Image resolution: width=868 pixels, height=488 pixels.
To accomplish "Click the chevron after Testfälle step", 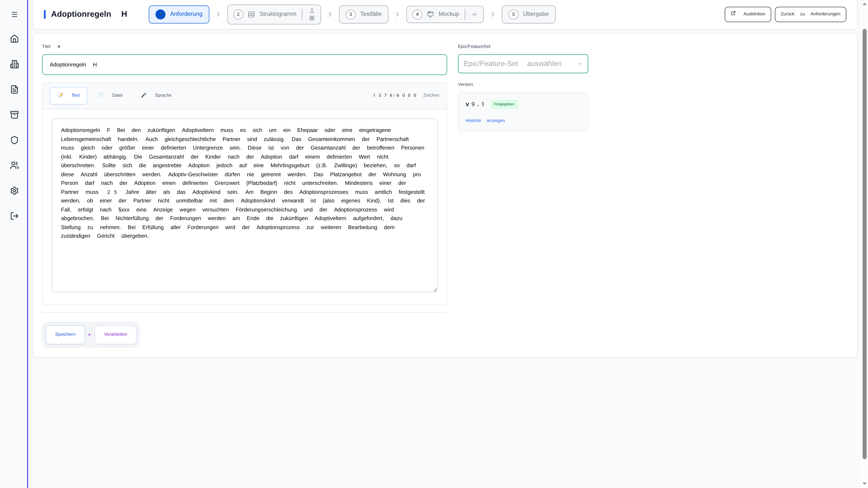I will click(398, 14).
